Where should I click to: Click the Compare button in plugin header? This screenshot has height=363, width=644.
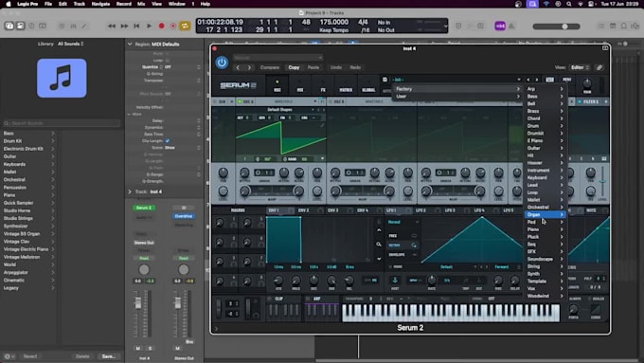pos(270,67)
